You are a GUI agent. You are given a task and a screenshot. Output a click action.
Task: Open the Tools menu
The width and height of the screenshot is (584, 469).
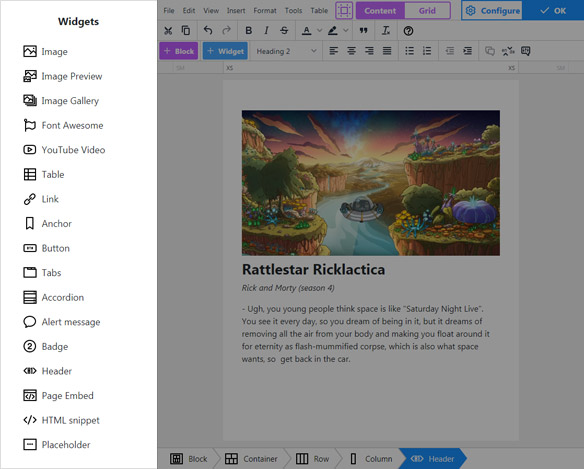point(293,10)
